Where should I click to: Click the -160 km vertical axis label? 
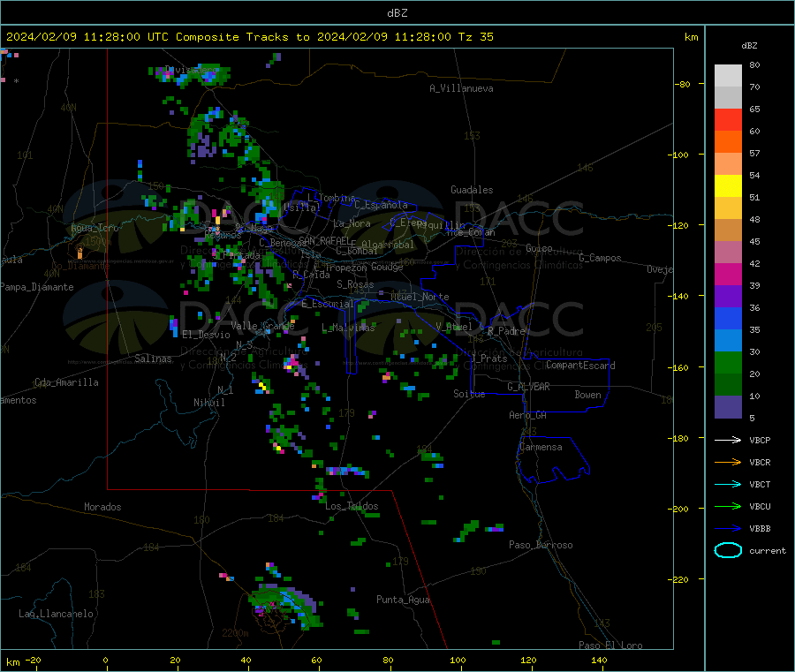678,367
